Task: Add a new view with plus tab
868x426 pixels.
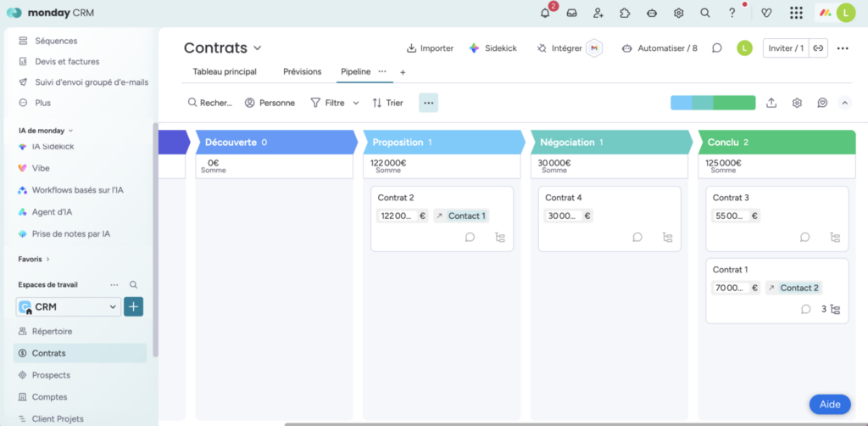Action: tap(403, 72)
